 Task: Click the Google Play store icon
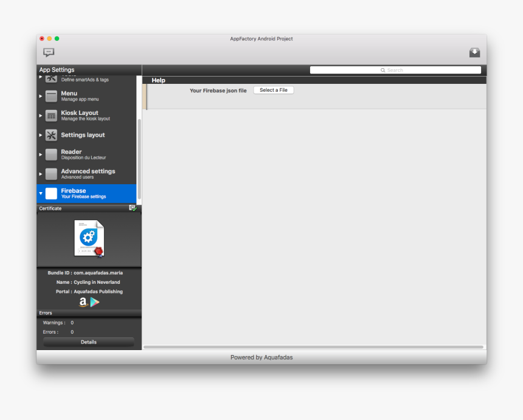(x=95, y=302)
